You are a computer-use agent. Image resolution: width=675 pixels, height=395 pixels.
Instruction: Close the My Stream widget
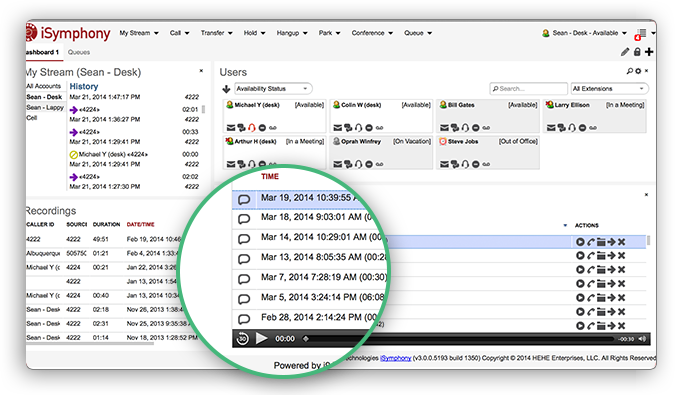201,71
